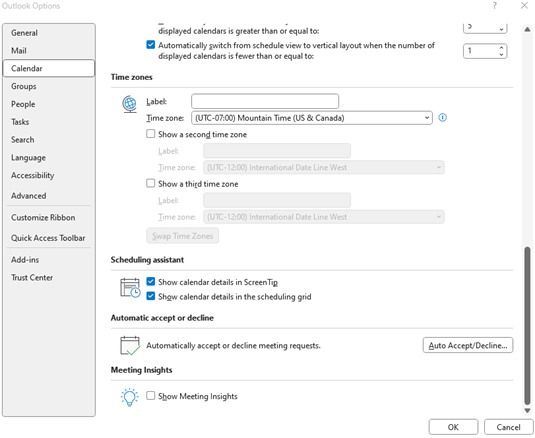Screen dimensions: 535x438
Task: Increase the fewer-than-or-equal calendars spinner value
Action: [x=501, y=48]
